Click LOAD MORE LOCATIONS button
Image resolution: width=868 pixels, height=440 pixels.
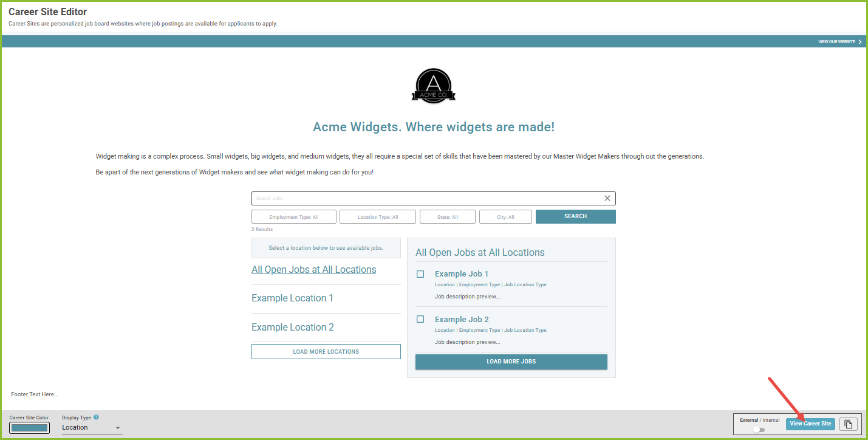click(326, 351)
